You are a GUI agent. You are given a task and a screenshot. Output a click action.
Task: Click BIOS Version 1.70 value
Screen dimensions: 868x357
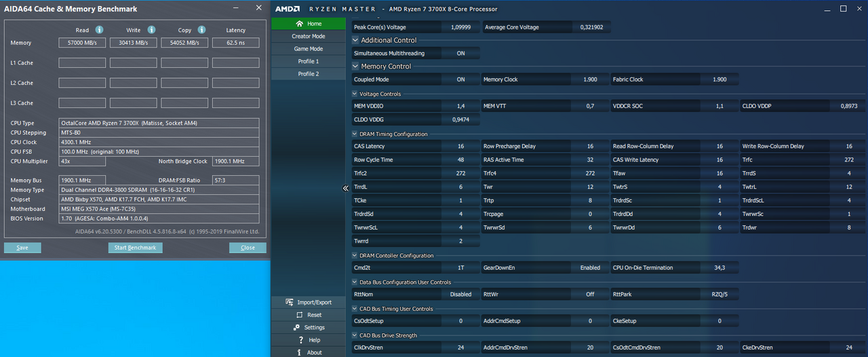point(159,219)
